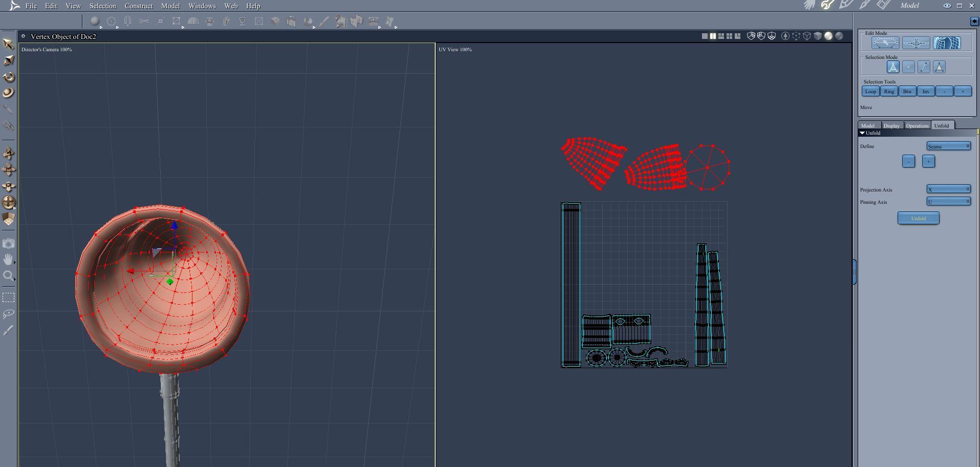Open the Define Seams dropdown
Viewport: 980px width, 467px height.
pyautogui.click(x=949, y=146)
